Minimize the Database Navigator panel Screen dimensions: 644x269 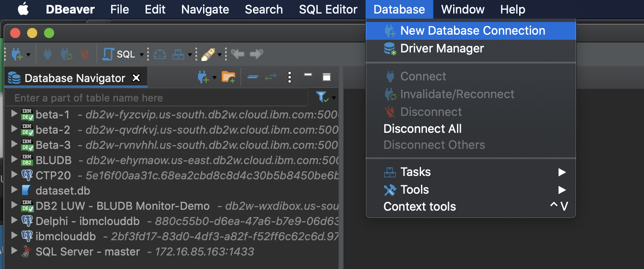click(x=308, y=75)
